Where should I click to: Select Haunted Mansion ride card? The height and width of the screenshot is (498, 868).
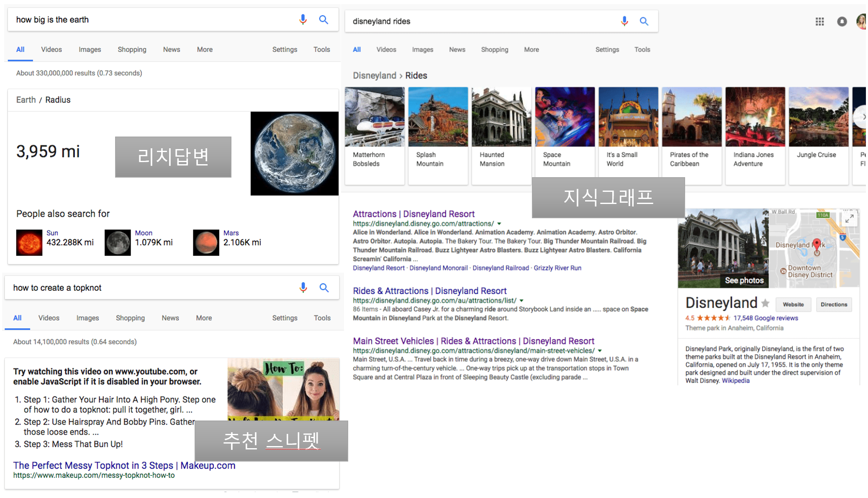coord(501,136)
